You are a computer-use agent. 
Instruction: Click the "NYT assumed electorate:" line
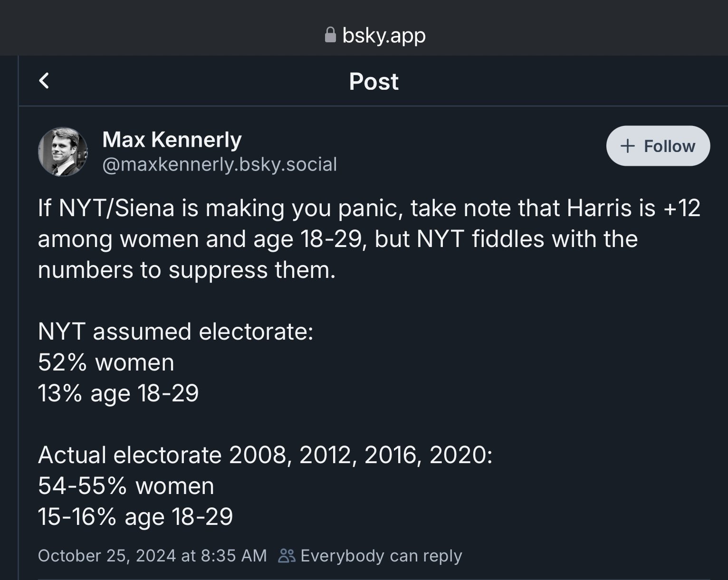click(176, 332)
